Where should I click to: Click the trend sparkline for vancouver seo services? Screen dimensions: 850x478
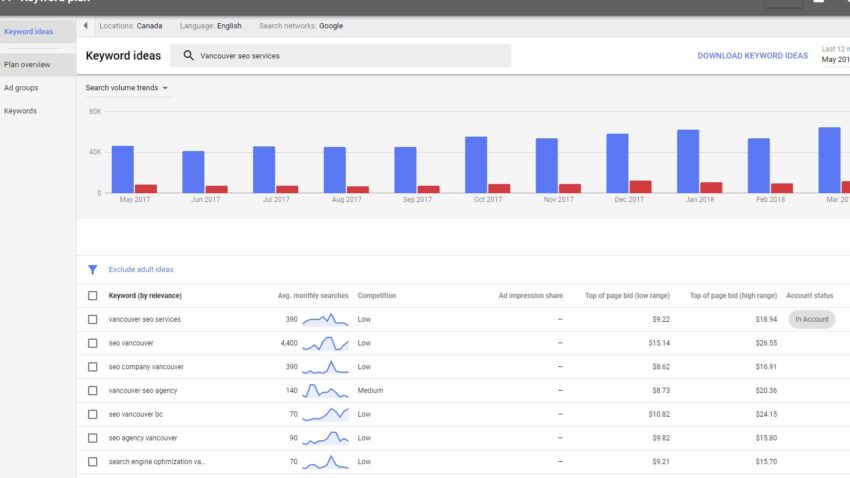pyautogui.click(x=325, y=319)
